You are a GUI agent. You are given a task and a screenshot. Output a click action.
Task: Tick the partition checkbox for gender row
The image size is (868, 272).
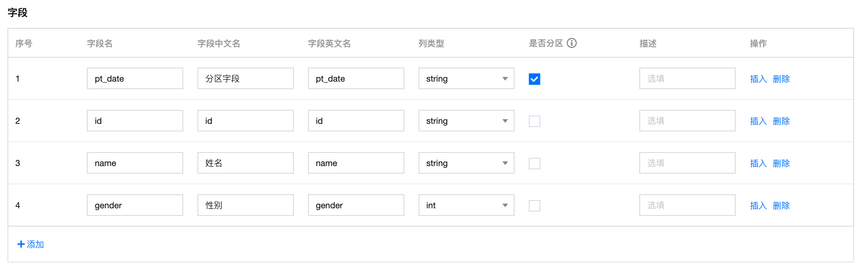pos(534,205)
